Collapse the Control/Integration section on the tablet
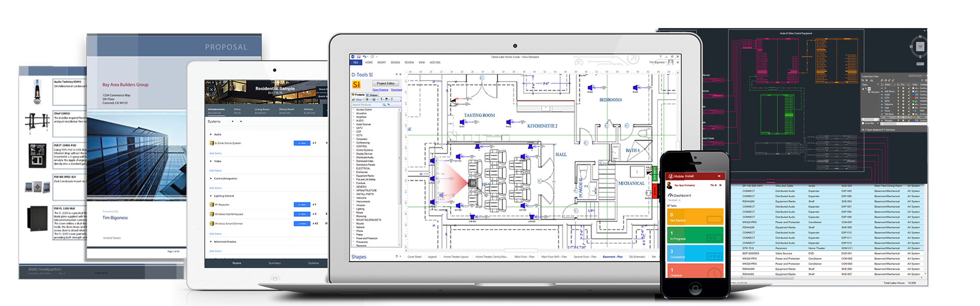This screenshot has width=980, height=306. point(211,178)
